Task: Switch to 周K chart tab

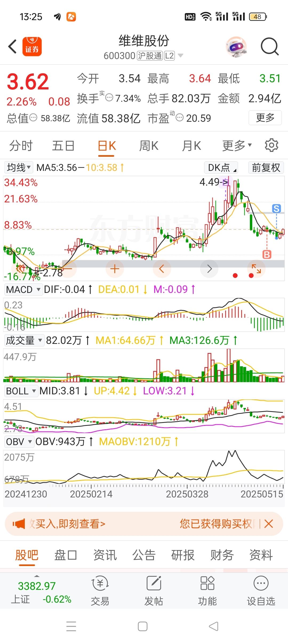Action: [149, 146]
